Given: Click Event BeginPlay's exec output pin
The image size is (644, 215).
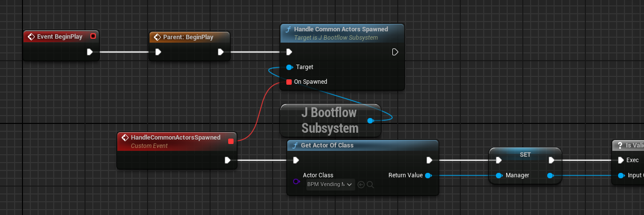Looking at the screenshot, I should click(x=90, y=52).
